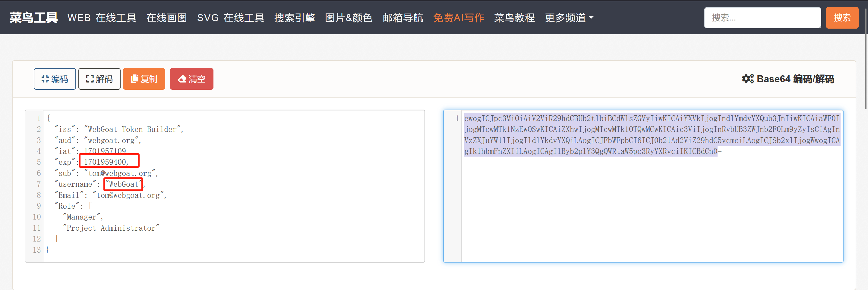The width and height of the screenshot is (868, 290).
Task: Click the "iat" value 1701957109
Action: (106, 151)
